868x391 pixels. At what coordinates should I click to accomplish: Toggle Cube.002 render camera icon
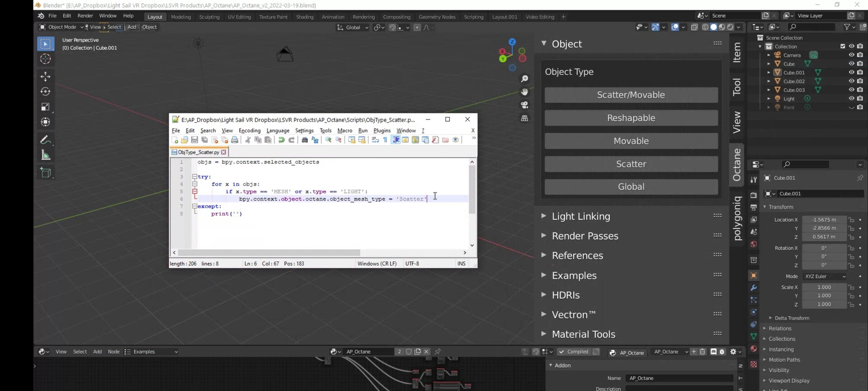click(860, 81)
